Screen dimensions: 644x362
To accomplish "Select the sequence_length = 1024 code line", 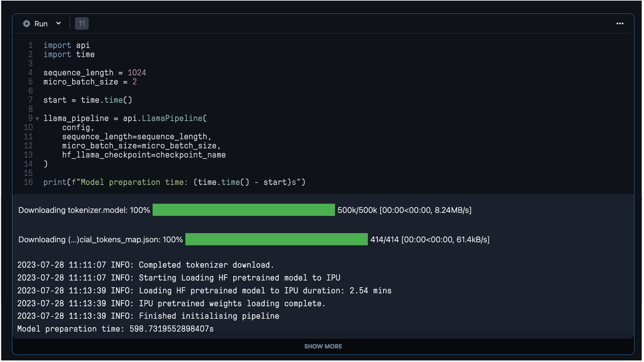I will [x=95, y=73].
